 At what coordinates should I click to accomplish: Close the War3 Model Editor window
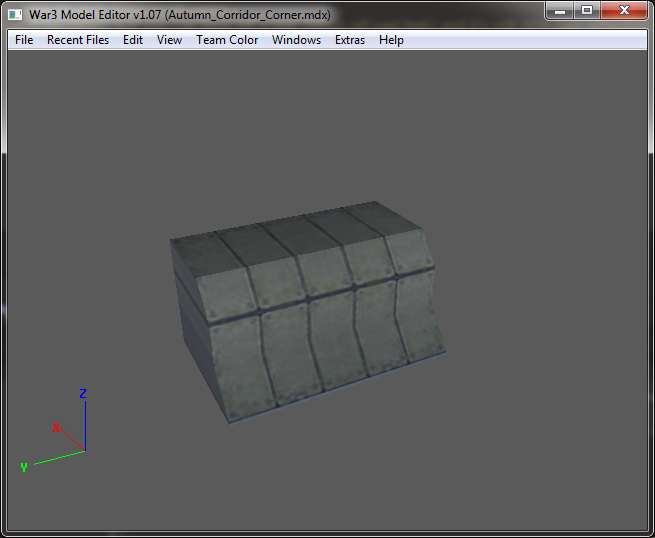(x=624, y=10)
